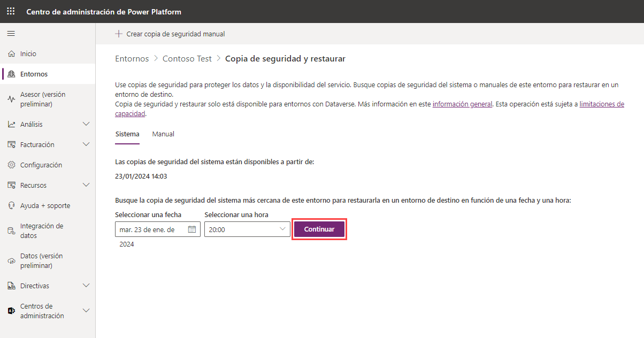Open the 20:00 time dropdown
Viewport: 644px width, 338px height.
pos(247,229)
